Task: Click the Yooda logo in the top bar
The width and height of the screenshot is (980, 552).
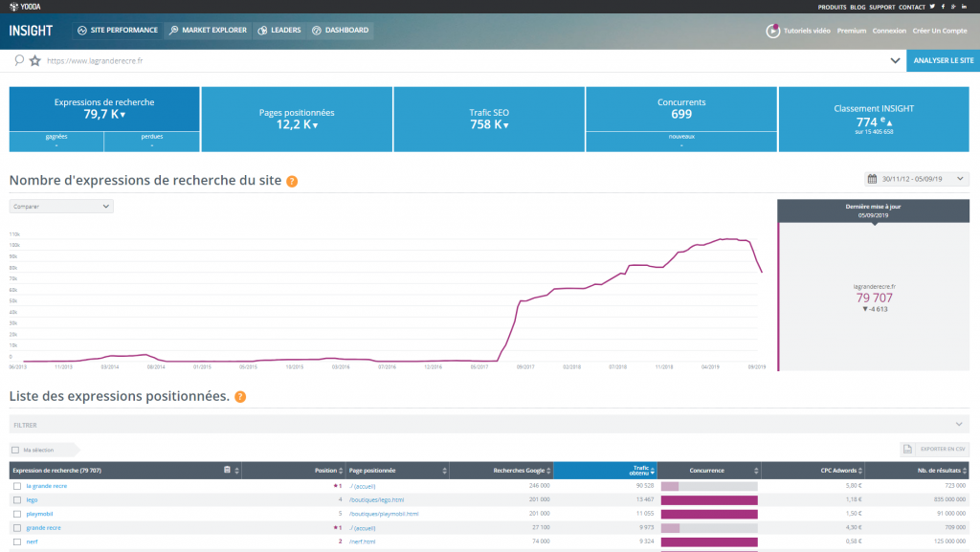Action: (x=25, y=7)
